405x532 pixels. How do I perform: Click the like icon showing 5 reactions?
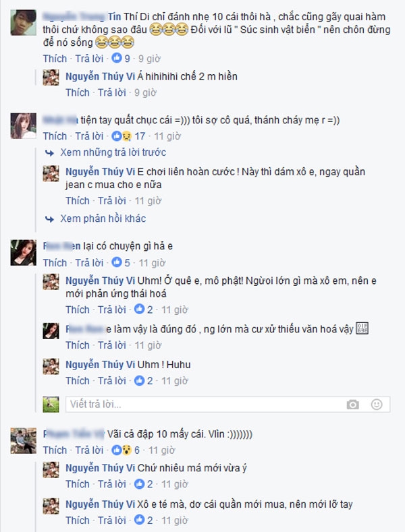click(x=117, y=262)
